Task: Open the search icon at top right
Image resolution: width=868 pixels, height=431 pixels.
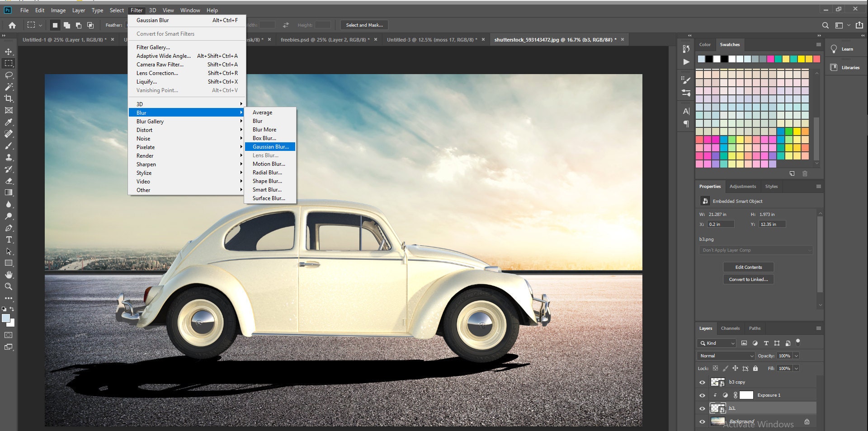Action: pyautogui.click(x=825, y=25)
